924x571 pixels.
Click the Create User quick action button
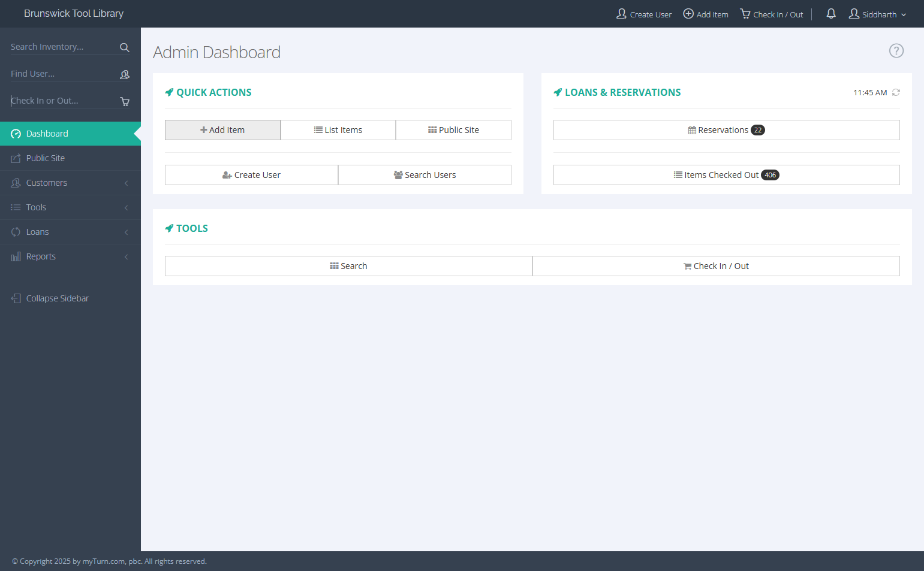pyautogui.click(x=251, y=175)
